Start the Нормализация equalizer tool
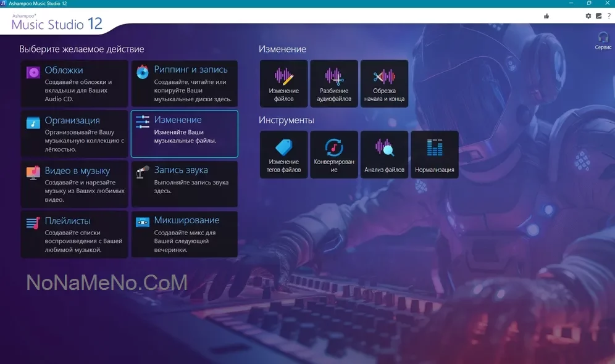 (435, 154)
